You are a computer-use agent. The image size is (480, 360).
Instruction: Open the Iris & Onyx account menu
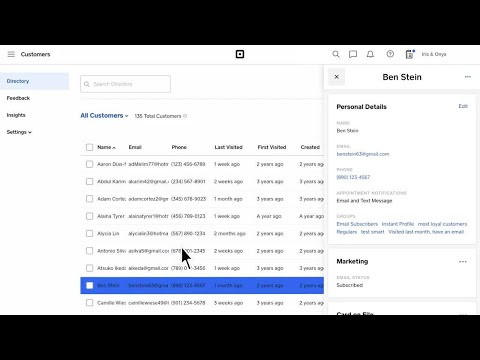(x=434, y=54)
